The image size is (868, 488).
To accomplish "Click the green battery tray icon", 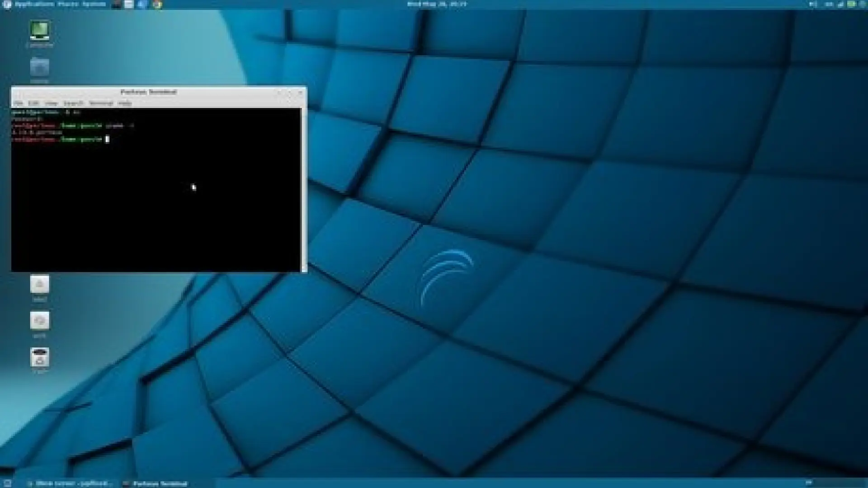I will pyautogui.click(x=851, y=5).
